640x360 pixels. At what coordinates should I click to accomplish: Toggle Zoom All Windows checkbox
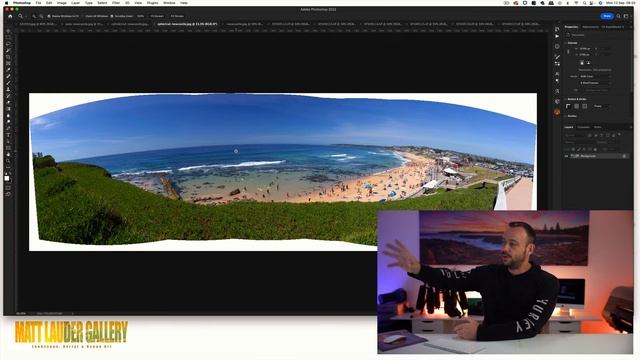tap(84, 16)
